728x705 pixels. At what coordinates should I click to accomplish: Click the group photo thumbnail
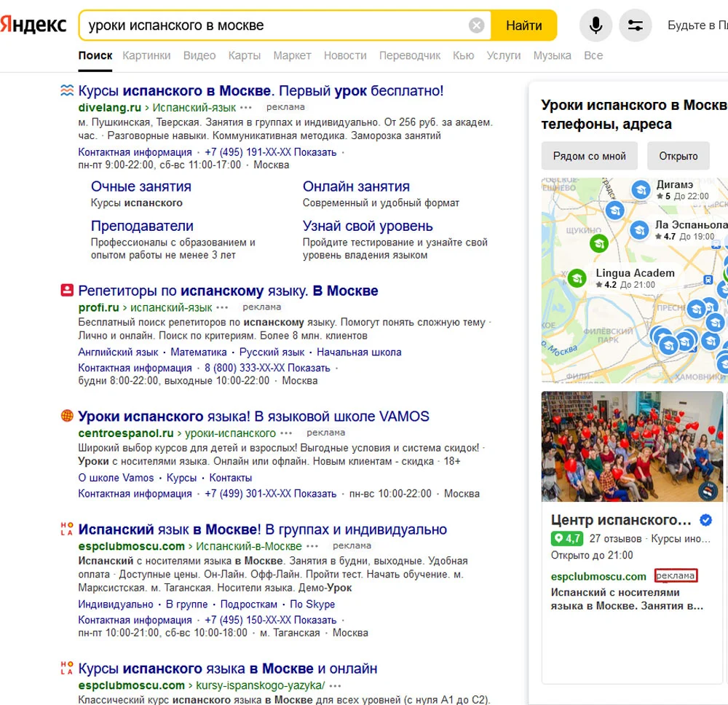pyautogui.click(x=632, y=446)
